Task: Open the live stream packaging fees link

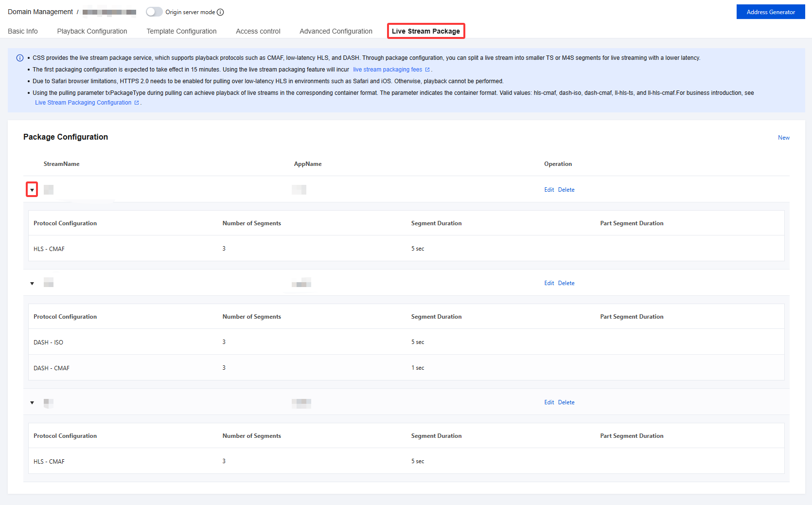Action: coord(387,70)
